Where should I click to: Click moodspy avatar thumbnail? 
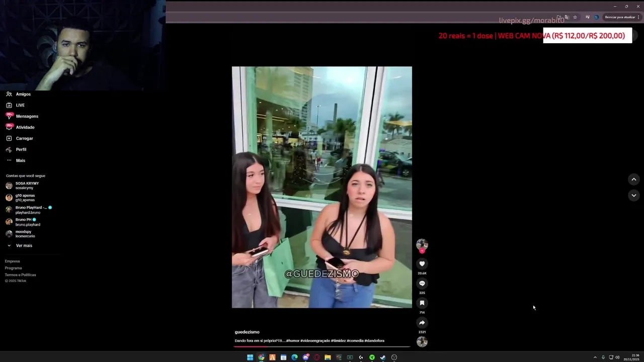9,234
